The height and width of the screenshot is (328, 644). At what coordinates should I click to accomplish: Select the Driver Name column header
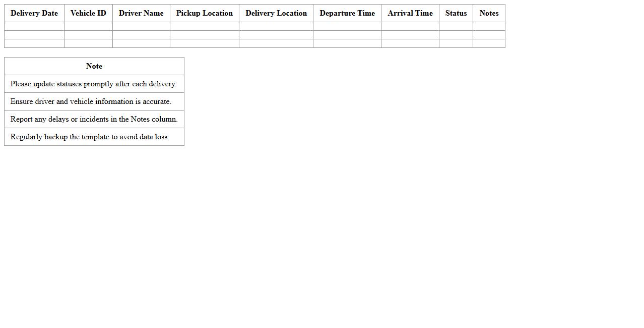(141, 13)
